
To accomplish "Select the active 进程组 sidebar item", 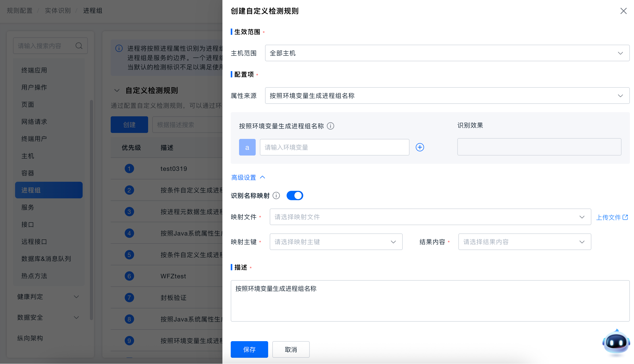I will (x=49, y=190).
